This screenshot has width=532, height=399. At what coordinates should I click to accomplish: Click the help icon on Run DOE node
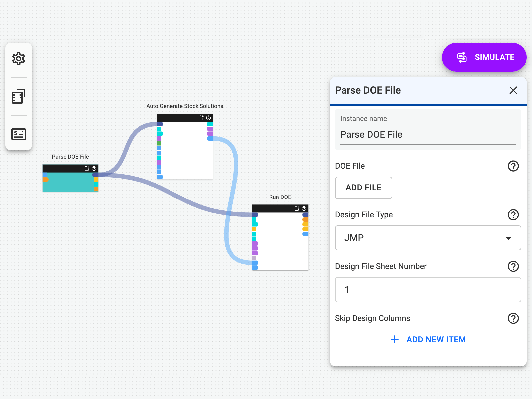point(304,209)
